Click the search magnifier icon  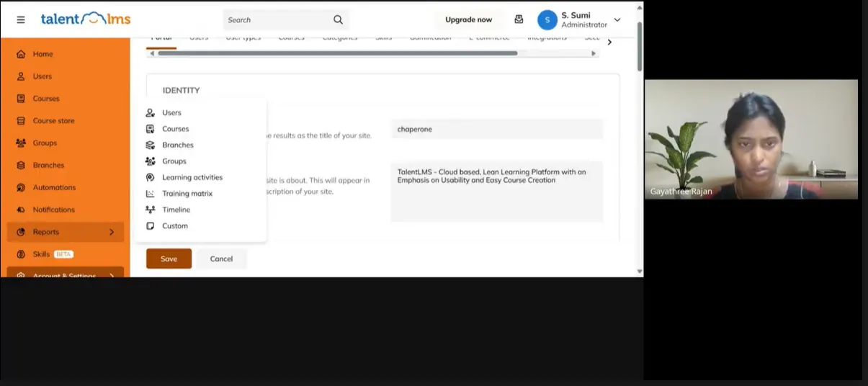coord(338,19)
